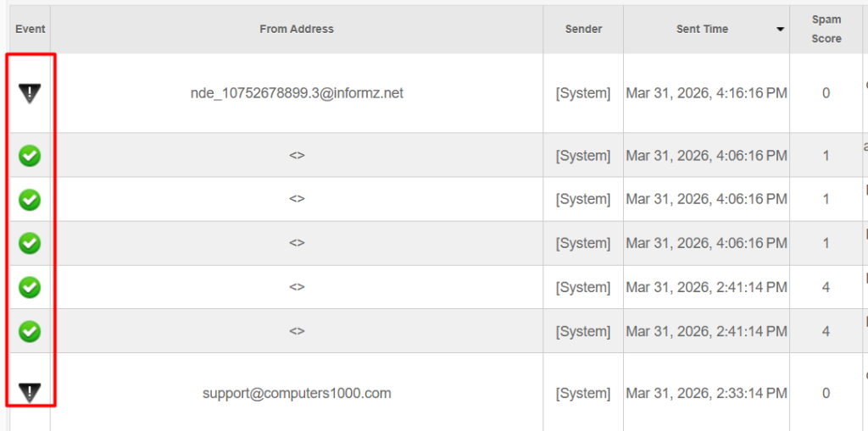This screenshot has height=431, width=868.
Task: Click spam score 0 in informz.net row
Action: point(826,93)
